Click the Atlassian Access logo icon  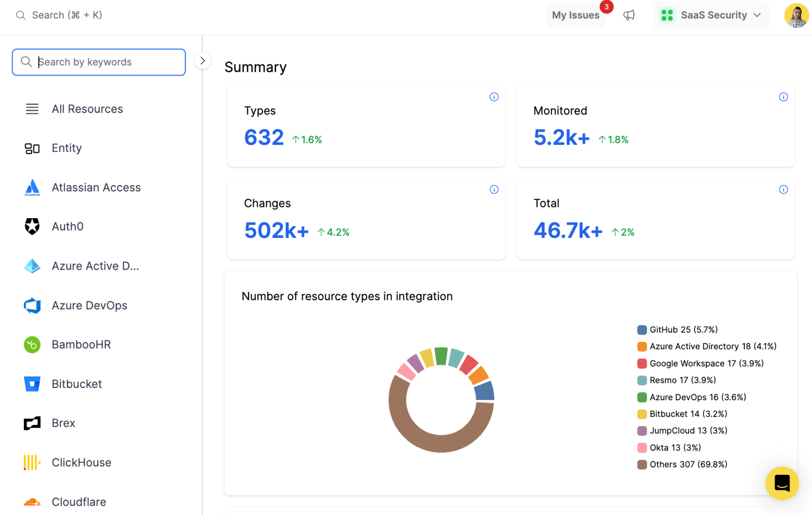tap(32, 187)
